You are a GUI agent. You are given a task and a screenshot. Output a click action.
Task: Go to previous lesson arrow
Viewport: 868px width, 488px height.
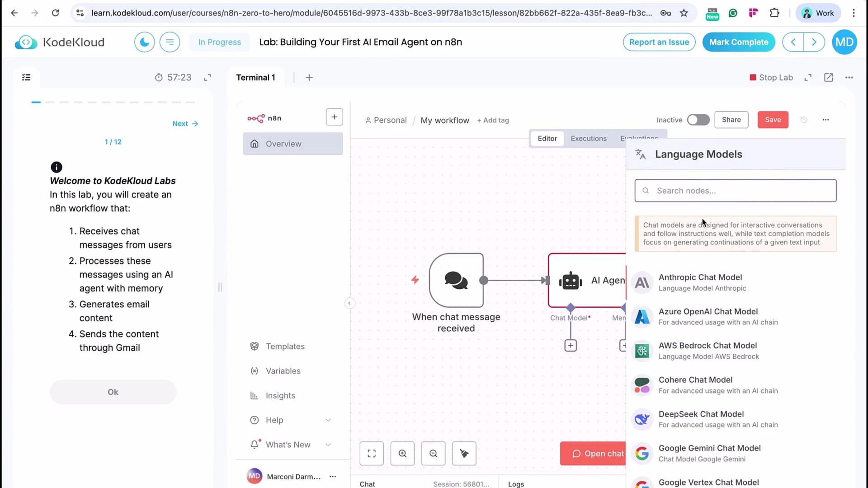pos(793,42)
